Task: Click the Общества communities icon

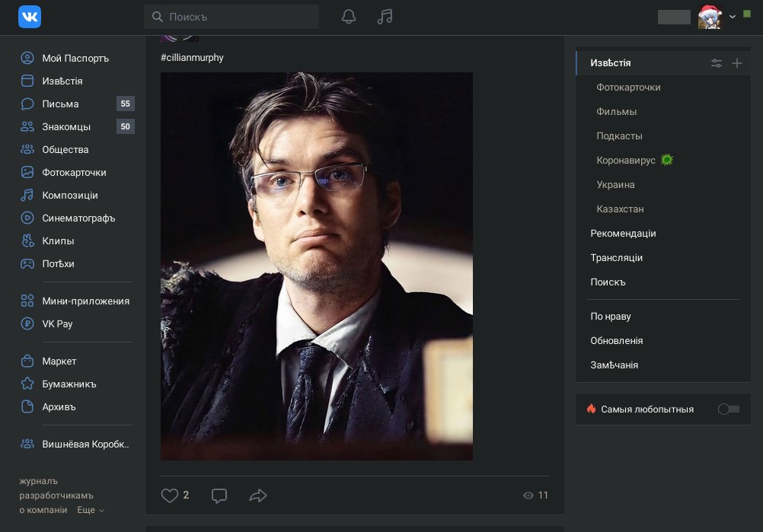Action: (27, 149)
